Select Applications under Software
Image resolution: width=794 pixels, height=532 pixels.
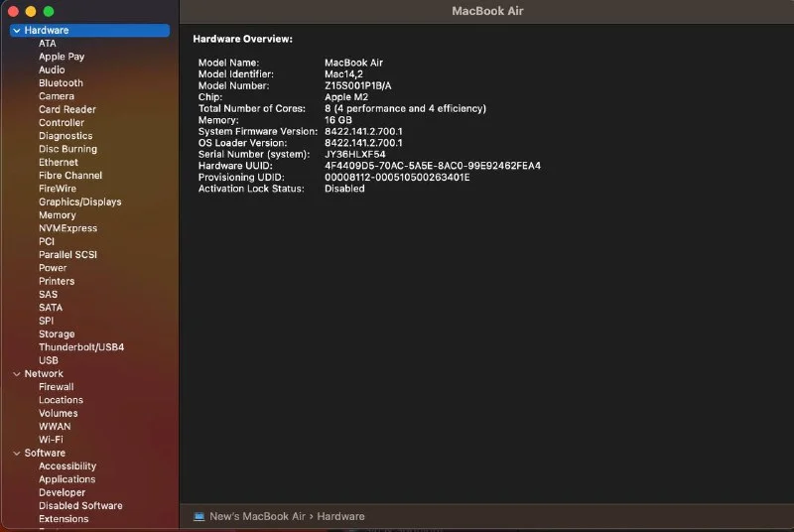[x=66, y=479]
